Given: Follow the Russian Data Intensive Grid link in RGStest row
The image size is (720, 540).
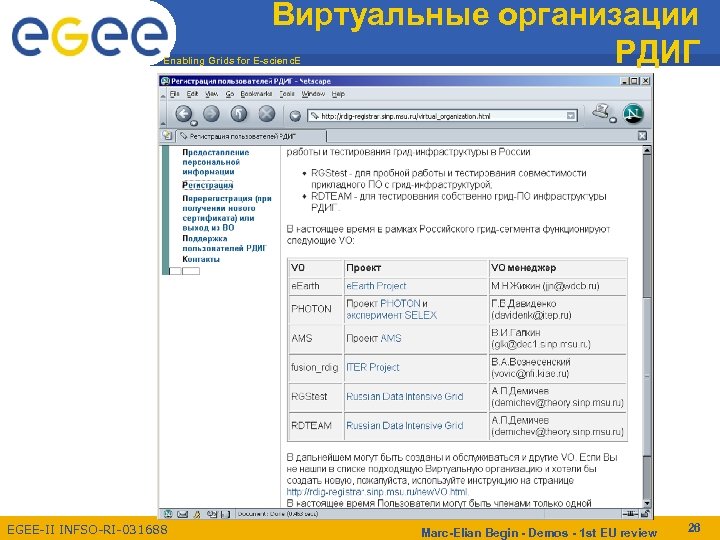Looking at the screenshot, I should coord(405,397).
